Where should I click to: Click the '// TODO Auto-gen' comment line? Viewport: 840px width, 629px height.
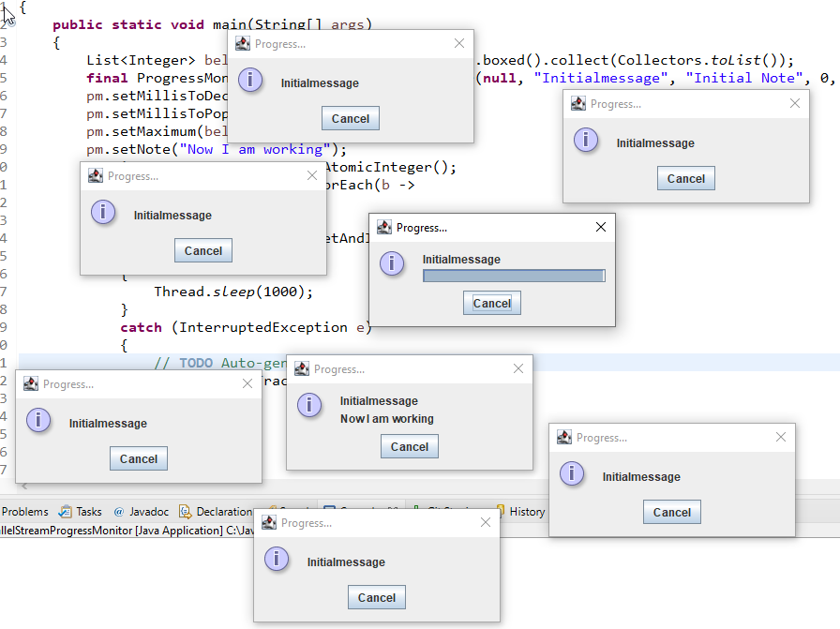pos(220,364)
